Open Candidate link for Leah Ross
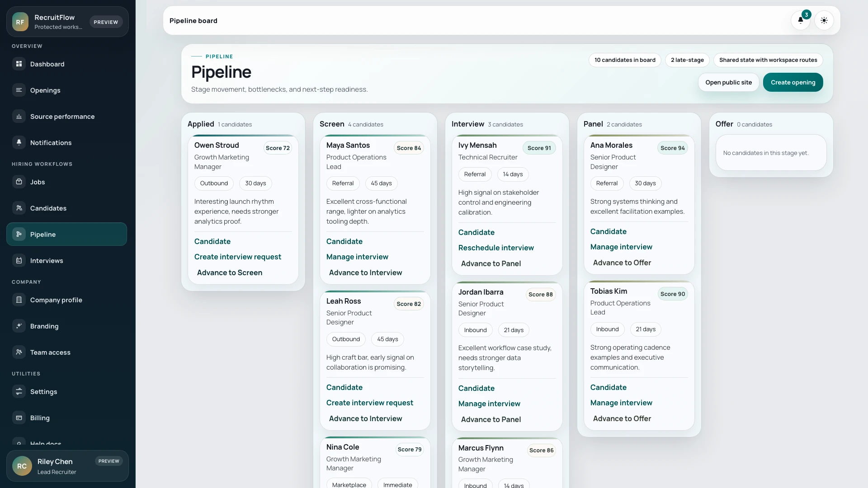Viewport: 868px width, 488px height. 344,387
